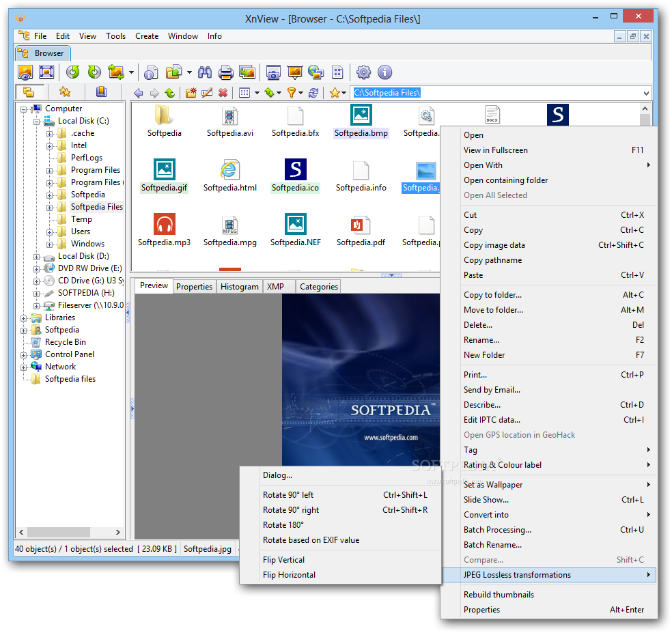Click the View image toolbar icon
Screen dimensions: 672x633
click(25, 72)
